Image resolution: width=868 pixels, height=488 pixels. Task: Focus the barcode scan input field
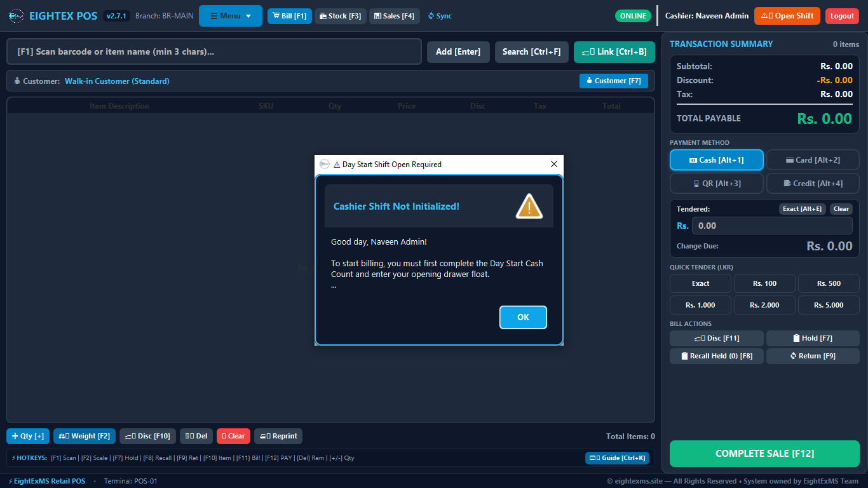tap(214, 51)
